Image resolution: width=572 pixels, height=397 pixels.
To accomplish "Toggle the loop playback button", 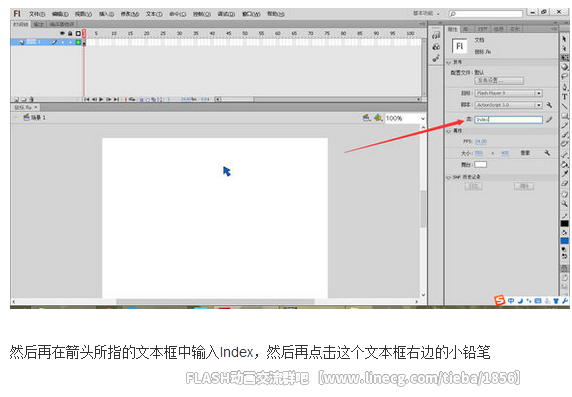I will coord(132,99).
